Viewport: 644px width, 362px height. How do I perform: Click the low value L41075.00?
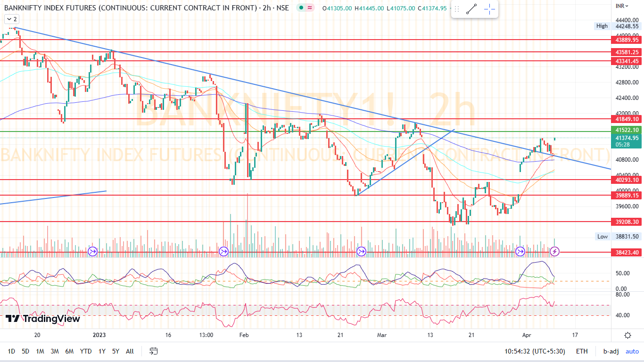click(401, 8)
